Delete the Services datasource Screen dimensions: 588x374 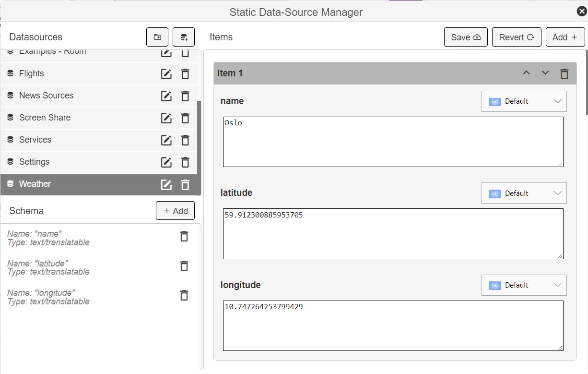[185, 140]
